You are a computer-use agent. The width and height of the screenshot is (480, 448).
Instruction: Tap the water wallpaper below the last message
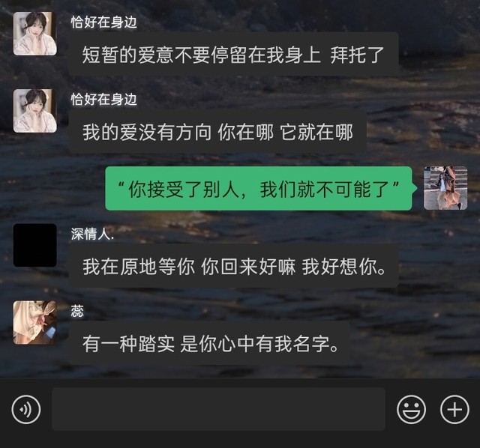pos(240,372)
